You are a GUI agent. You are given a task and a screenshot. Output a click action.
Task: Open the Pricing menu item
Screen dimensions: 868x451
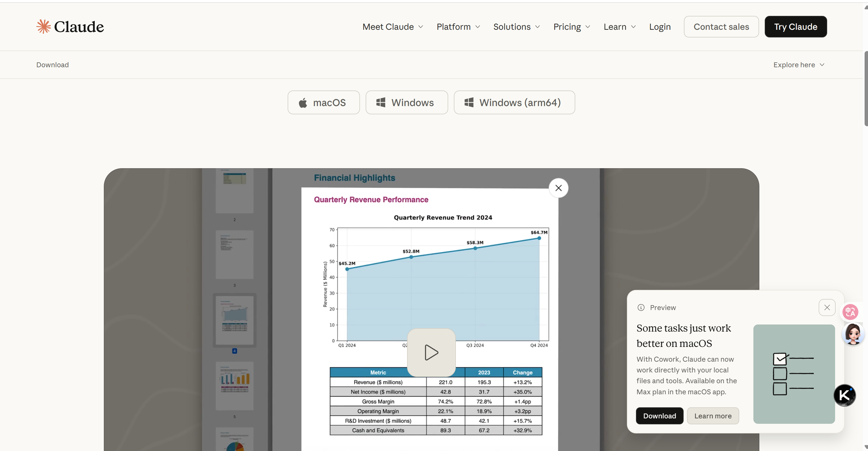572,27
